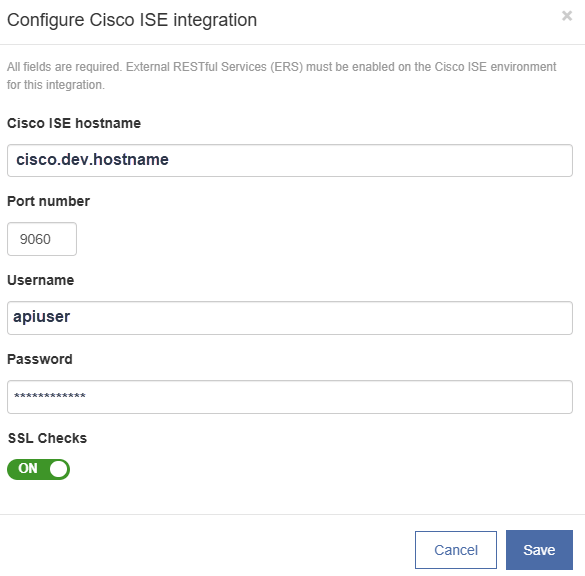
Task: Click the "Cisco ISE hostname" label
Action: pyautogui.click(x=74, y=123)
